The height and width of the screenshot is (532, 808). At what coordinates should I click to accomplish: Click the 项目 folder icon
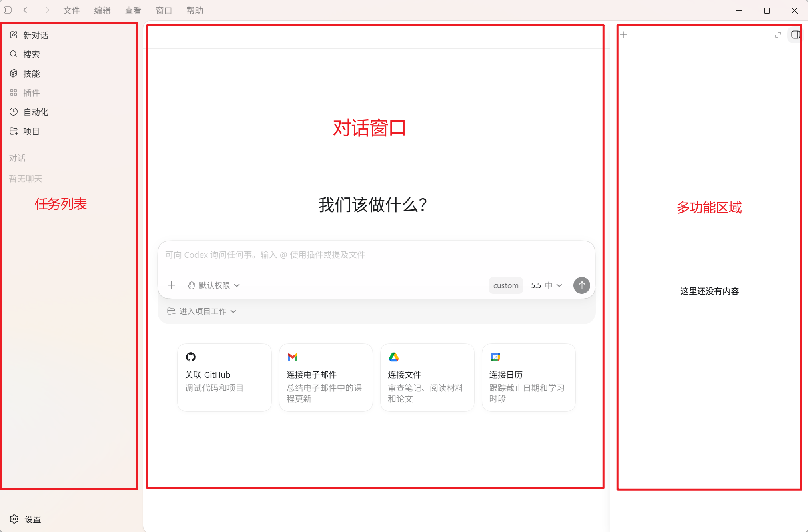pyautogui.click(x=14, y=131)
